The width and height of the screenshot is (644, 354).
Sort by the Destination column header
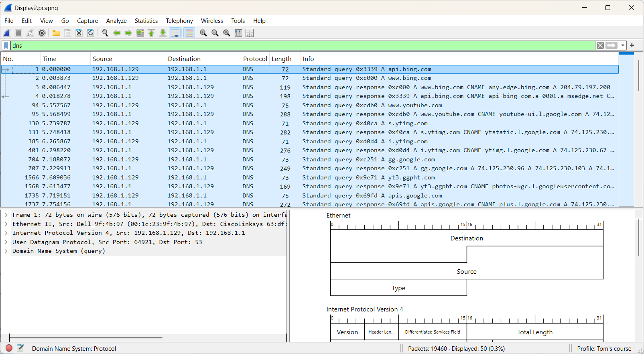click(x=203, y=59)
